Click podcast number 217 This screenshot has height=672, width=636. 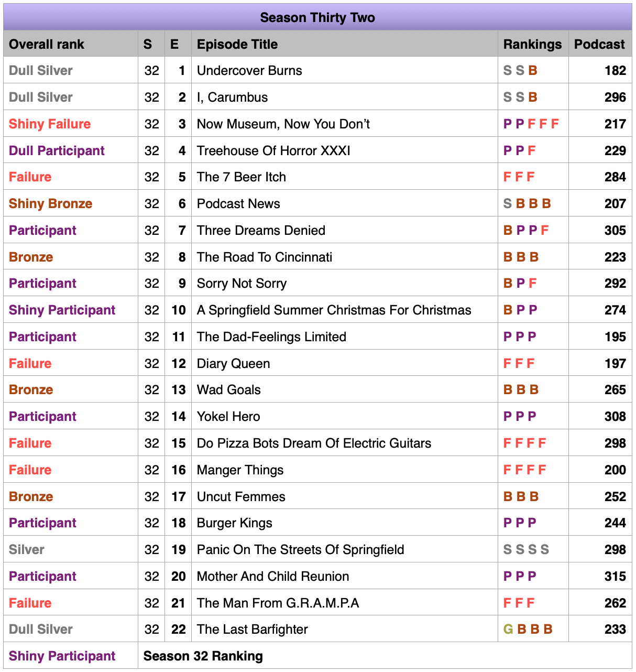(x=615, y=124)
